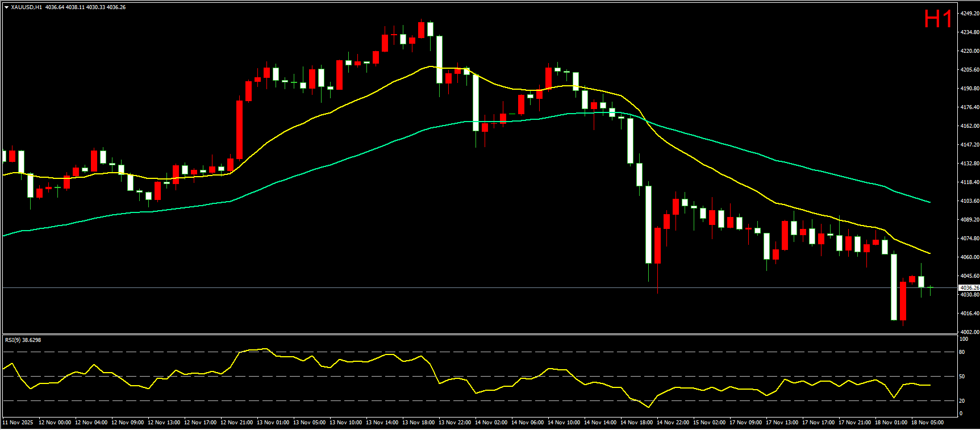Screen dimensions: 980x430
Task: Click the 4103.60 price scale label
Action: [x=969, y=201]
